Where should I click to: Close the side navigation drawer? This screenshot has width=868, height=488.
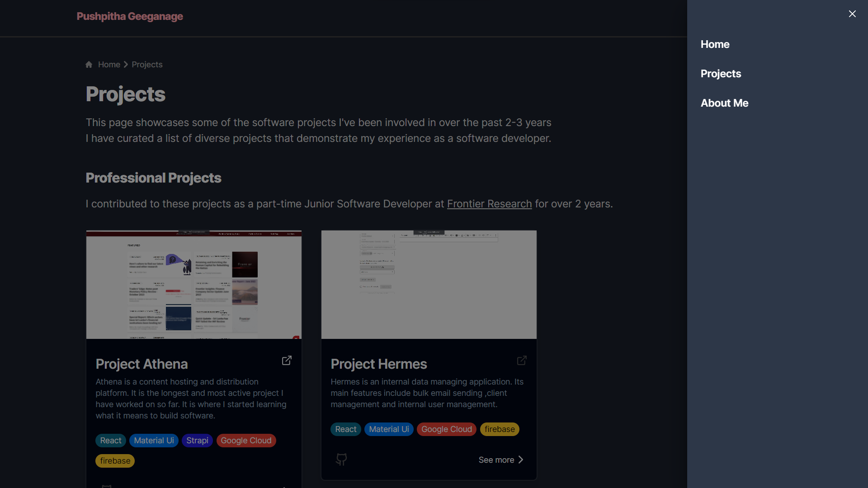tap(852, 14)
